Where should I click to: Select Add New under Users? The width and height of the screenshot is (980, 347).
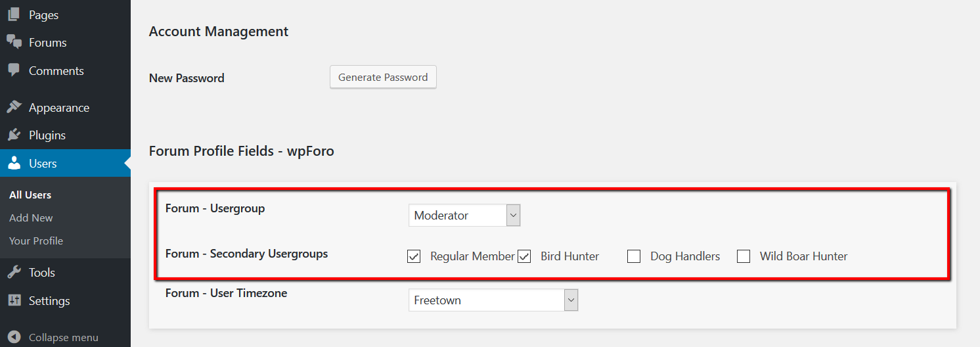tap(31, 218)
